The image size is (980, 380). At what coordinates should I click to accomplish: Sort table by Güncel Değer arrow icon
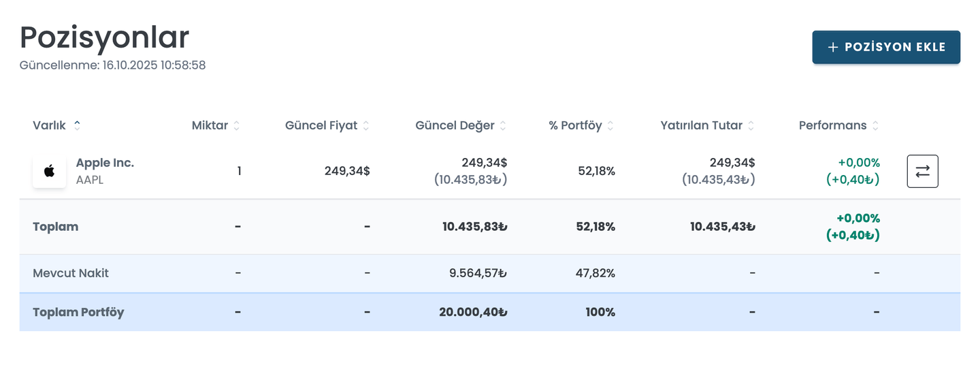503,126
